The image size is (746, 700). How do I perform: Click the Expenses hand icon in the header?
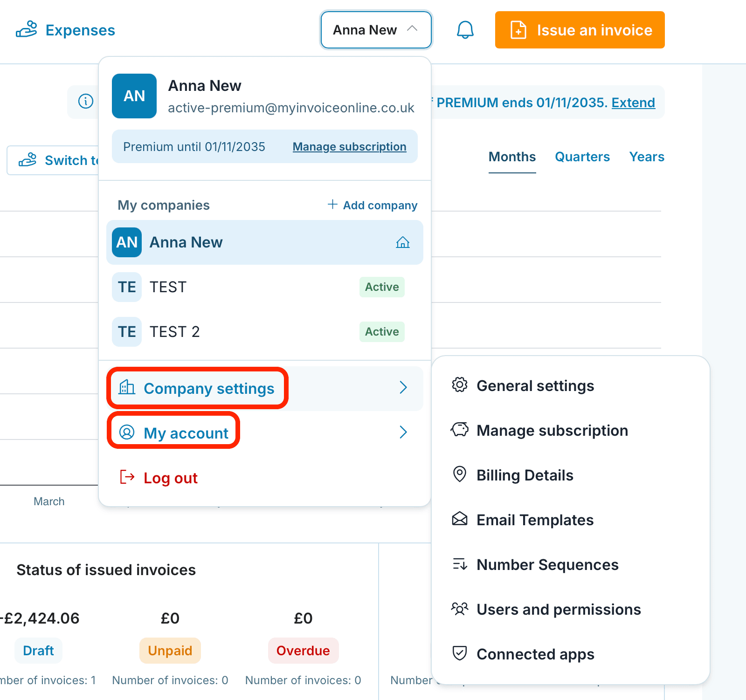click(27, 29)
